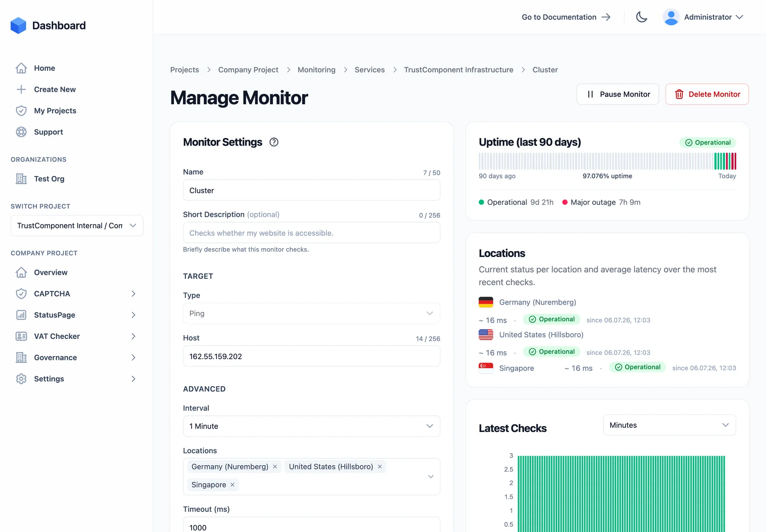Click the Host field with 162.55.159.202
The image size is (766, 532).
click(x=312, y=356)
